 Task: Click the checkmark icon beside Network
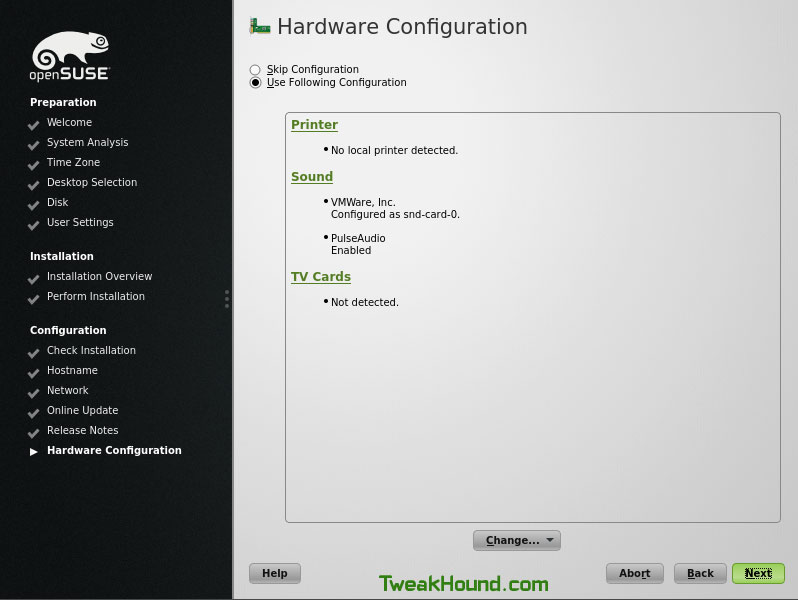coord(34,393)
